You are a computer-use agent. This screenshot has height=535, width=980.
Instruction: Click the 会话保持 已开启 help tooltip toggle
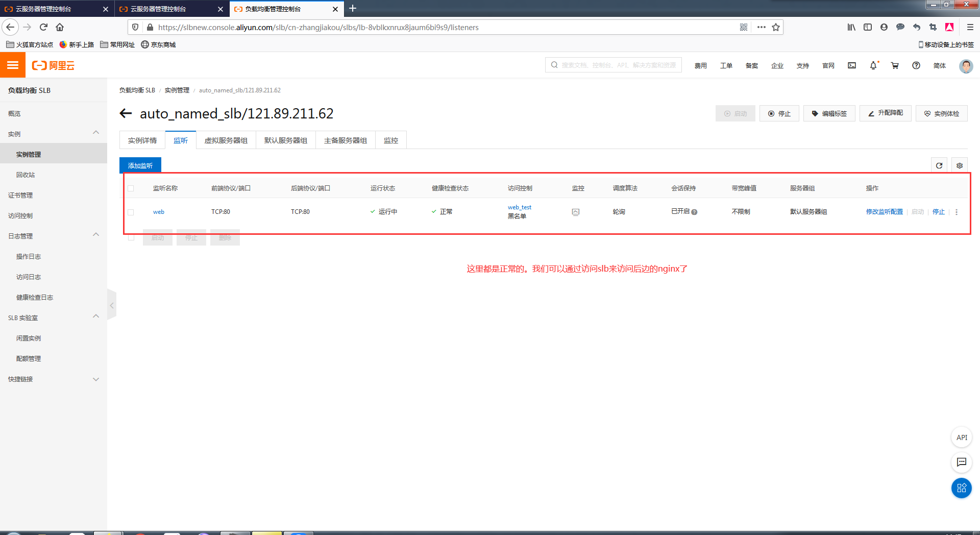coord(695,212)
